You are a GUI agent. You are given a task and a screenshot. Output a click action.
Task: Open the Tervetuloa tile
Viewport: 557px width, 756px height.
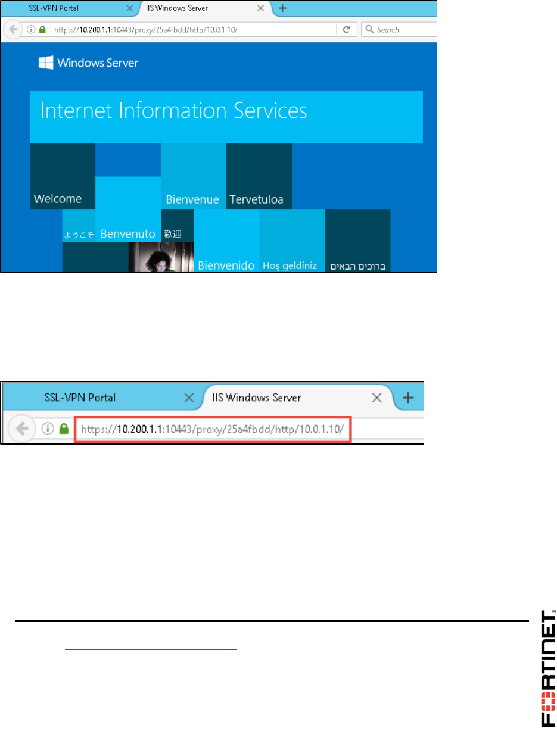(259, 176)
